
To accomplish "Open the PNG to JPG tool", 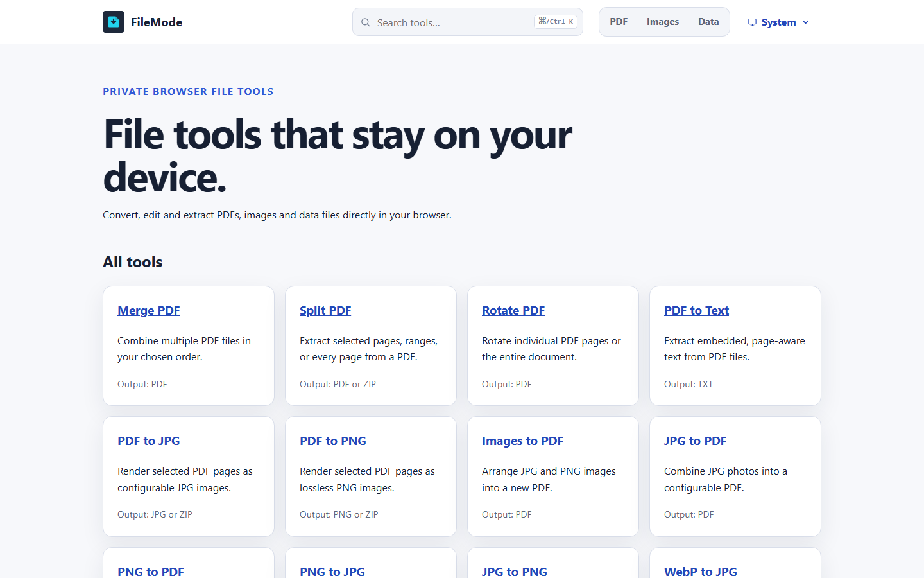I will click(x=332, y=572).
